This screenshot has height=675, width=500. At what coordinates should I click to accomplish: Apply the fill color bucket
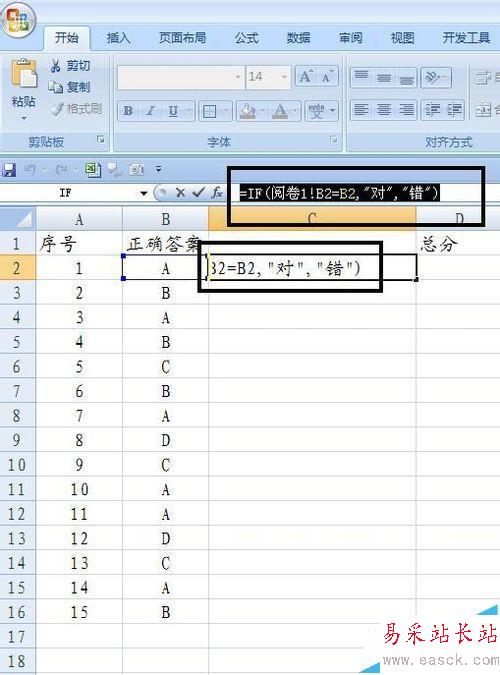click(248, 111)
